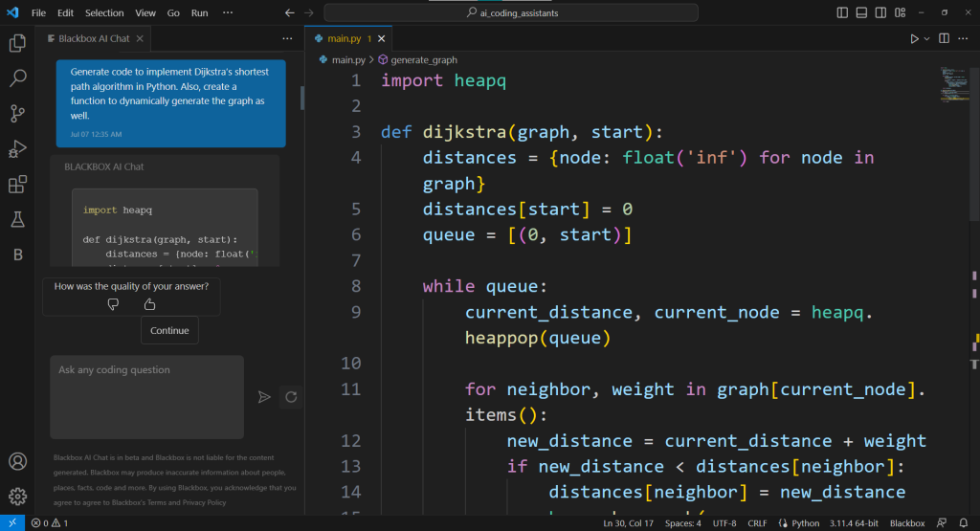Give thumbs up on answer quality
Screen dimensions: 980x531
149,304
